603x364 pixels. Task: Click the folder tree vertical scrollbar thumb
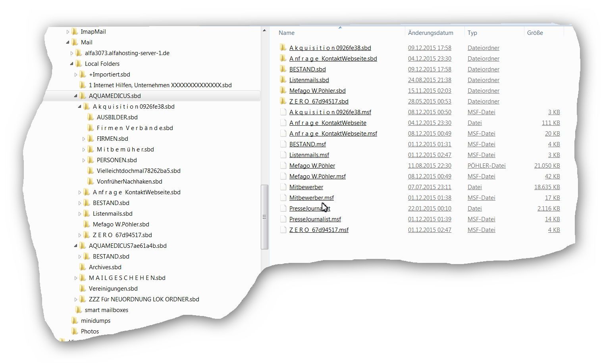point(264,217)
